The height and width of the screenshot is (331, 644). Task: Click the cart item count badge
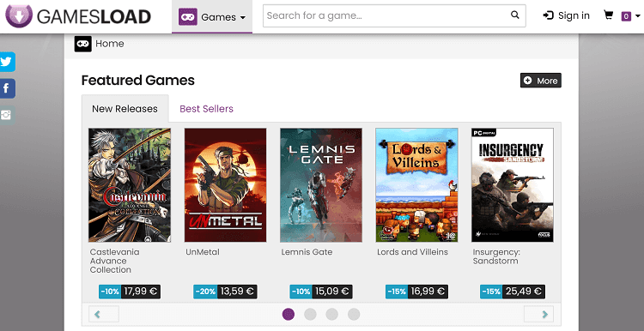point(626,16)
